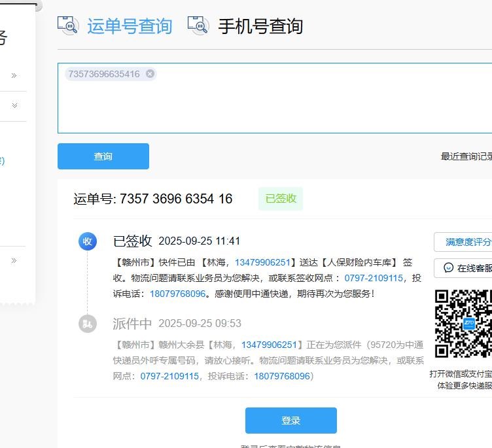Click the chat bubble icon beside 在线客服
This screenshot has height=448, width=492.
coord(449,267)
